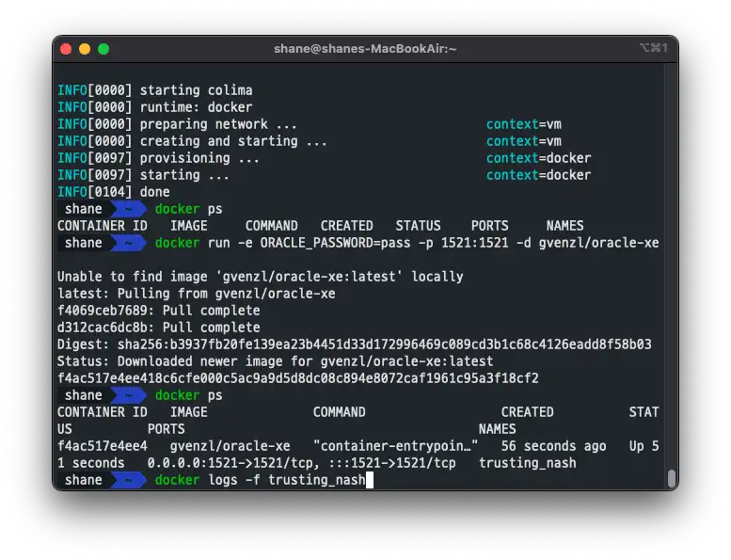
Task: Click 'Status: Downloaded newer image' line
Action: pyautogui.click(x=275, y=361)
